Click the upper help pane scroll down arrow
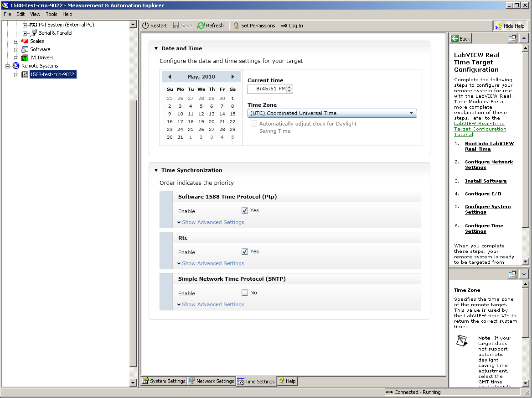532x398 pixels. click(526, 262)
